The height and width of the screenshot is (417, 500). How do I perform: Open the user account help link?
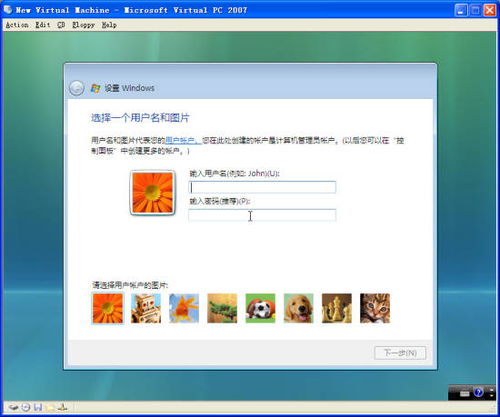pos(183,140)
